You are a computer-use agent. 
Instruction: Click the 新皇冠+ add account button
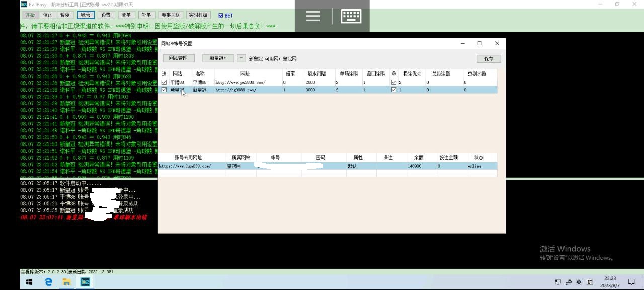coord(218,58)
